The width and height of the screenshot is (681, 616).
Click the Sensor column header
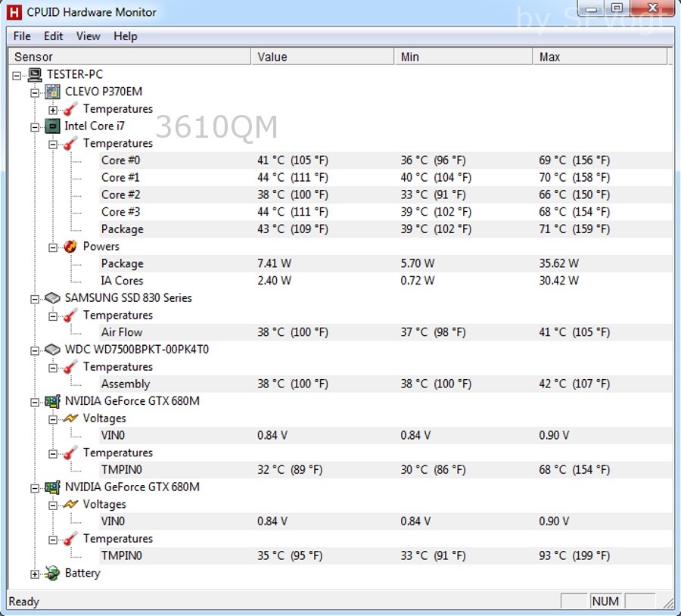[x=130, y=57]
